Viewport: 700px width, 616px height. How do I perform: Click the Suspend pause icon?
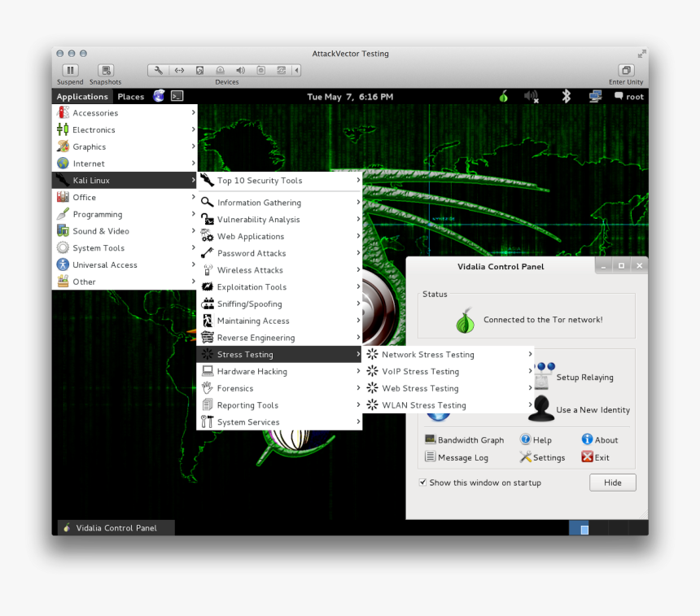[70, 70]
